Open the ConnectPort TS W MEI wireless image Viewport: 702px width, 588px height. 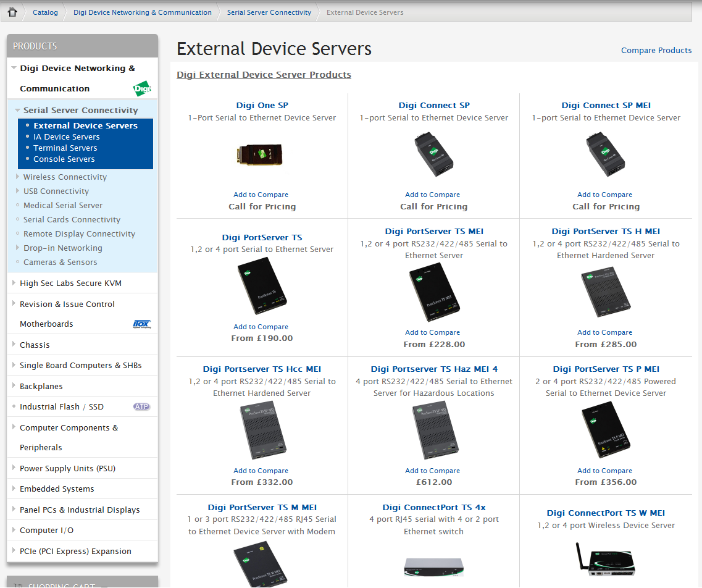(605, 560)
